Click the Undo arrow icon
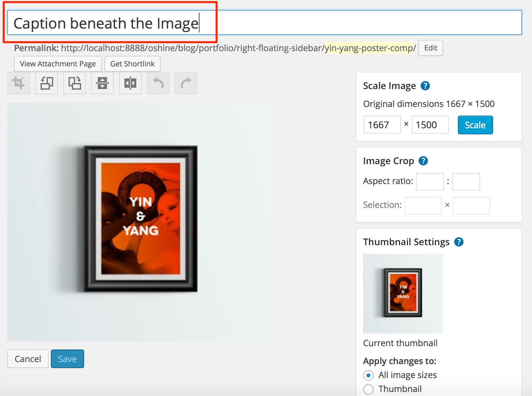The height and width of the screenshot is (396, 532). [158, 83]
